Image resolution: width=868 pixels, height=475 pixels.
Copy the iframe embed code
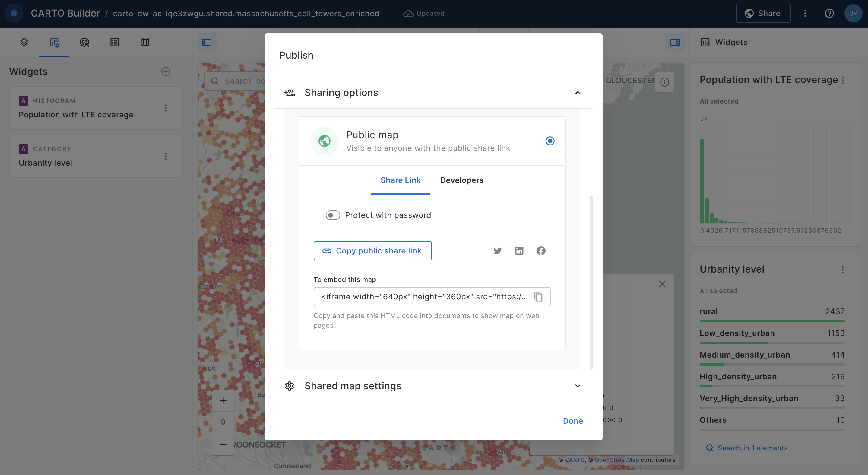[x=538, y=297]
